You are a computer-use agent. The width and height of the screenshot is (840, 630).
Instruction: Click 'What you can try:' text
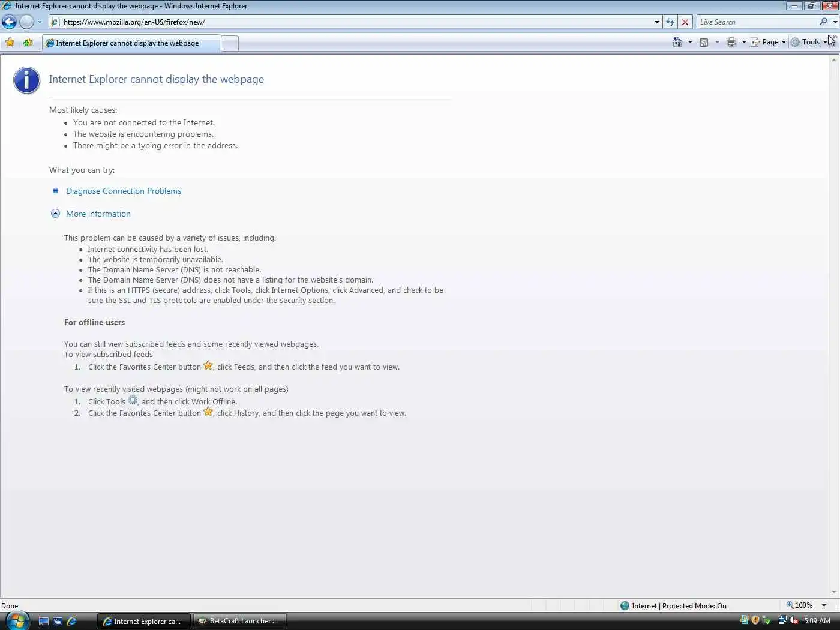(82, 170)
